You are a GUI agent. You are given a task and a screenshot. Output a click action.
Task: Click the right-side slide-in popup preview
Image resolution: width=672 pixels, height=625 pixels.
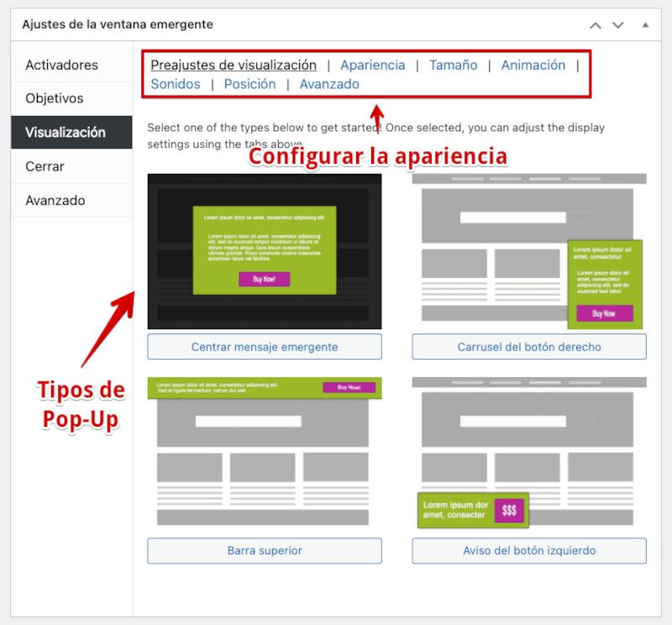[528, 252]
